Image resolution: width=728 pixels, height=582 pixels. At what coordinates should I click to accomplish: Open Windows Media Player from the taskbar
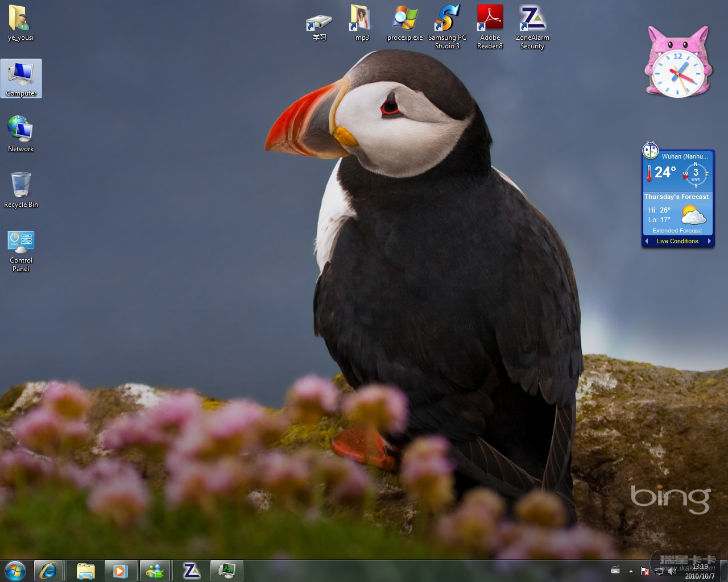pyautogui.click(x=121, y=571)
